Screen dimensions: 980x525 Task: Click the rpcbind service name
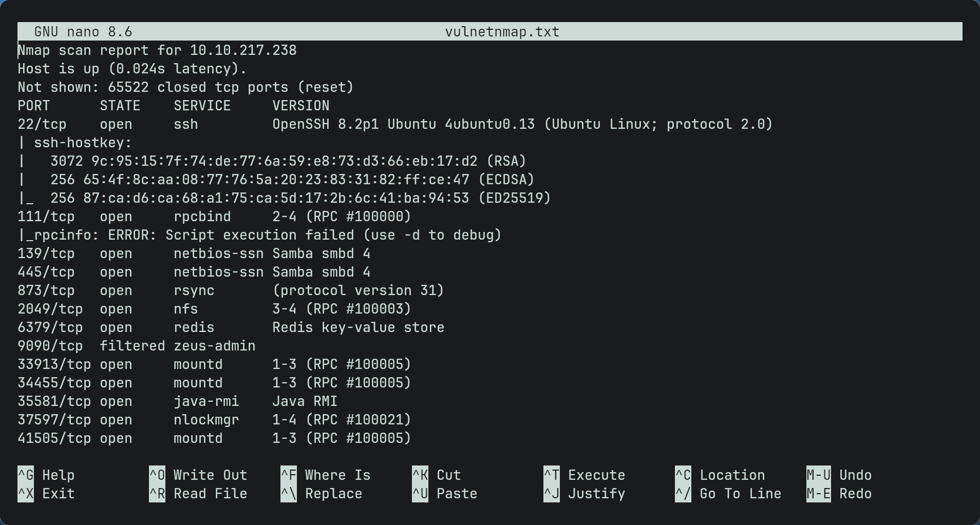click(202, 217)
